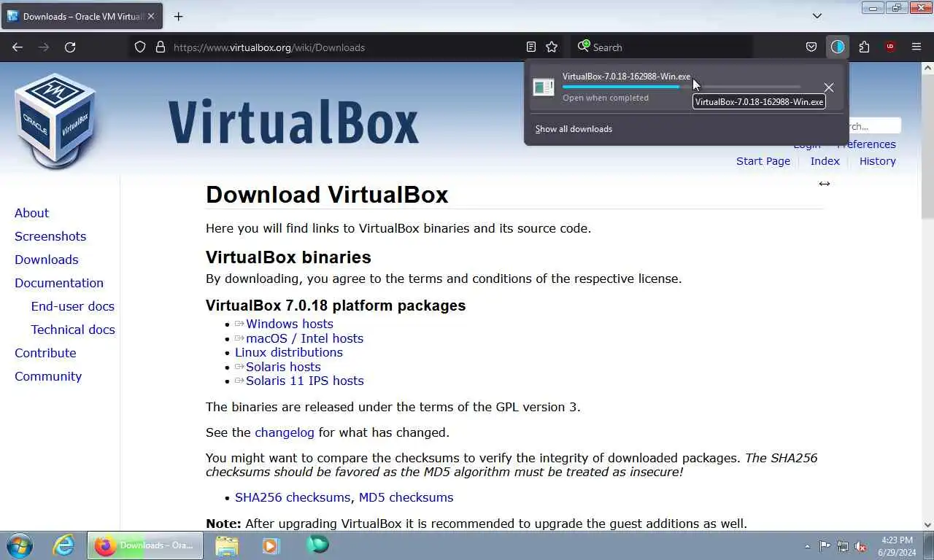Toggle page width double-arrow icon
Screen dimensions: 934x560
pyautogui.click(x=824, y=184)
